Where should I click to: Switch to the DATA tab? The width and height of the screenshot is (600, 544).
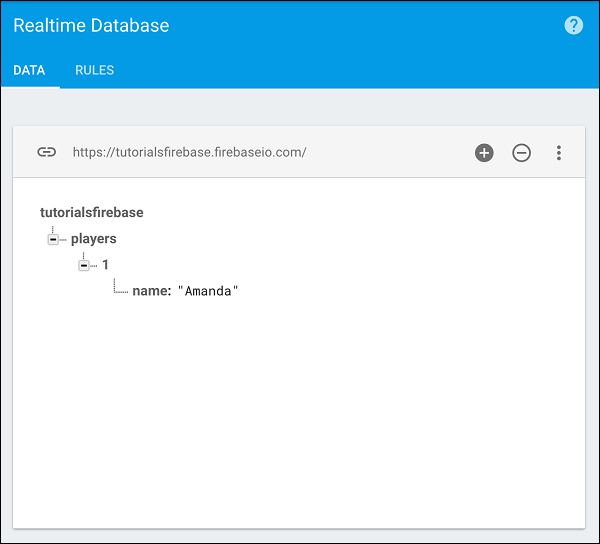29,70
